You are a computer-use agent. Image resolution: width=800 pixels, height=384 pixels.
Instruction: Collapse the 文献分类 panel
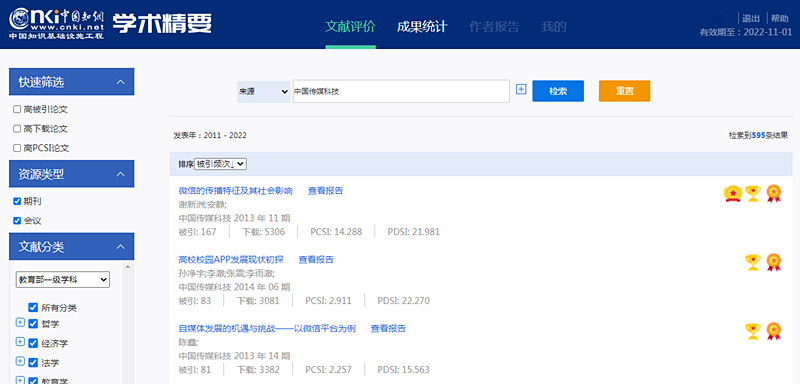pos(120,247)
